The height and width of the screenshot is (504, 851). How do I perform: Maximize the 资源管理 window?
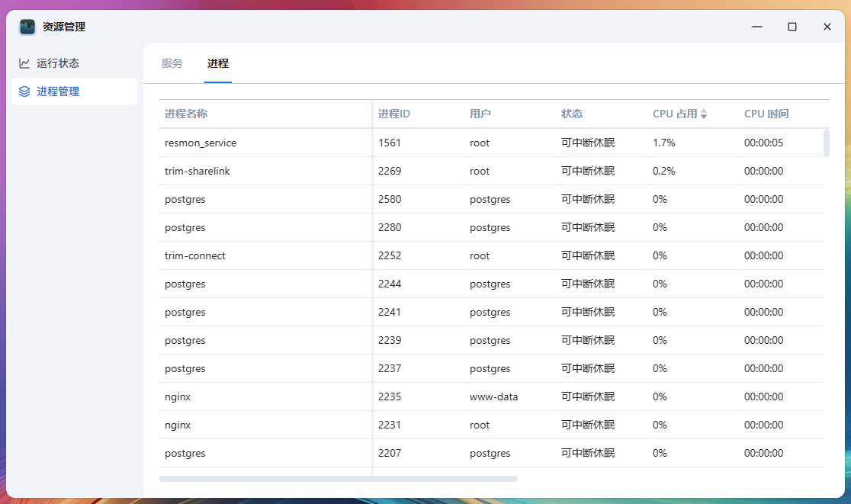(792, 27)
